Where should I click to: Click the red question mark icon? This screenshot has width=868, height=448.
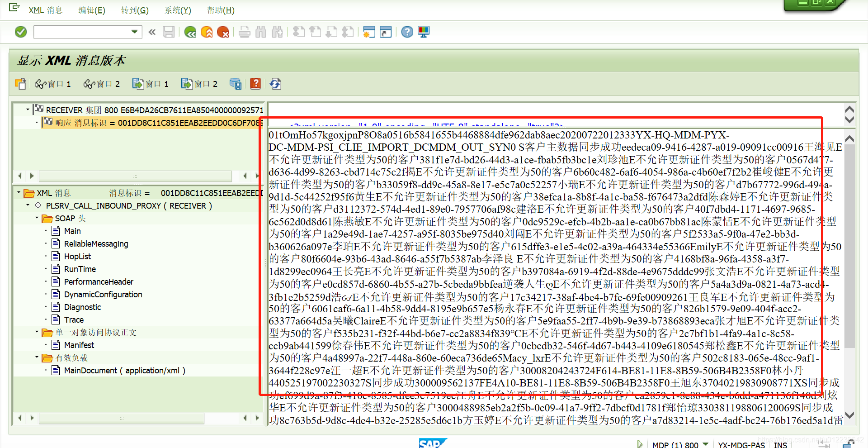(255, 83)
